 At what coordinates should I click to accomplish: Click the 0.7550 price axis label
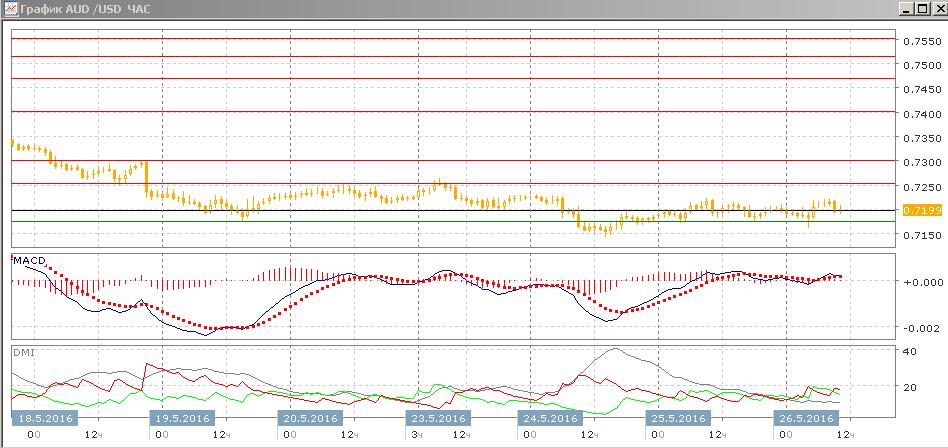(922, 42)
